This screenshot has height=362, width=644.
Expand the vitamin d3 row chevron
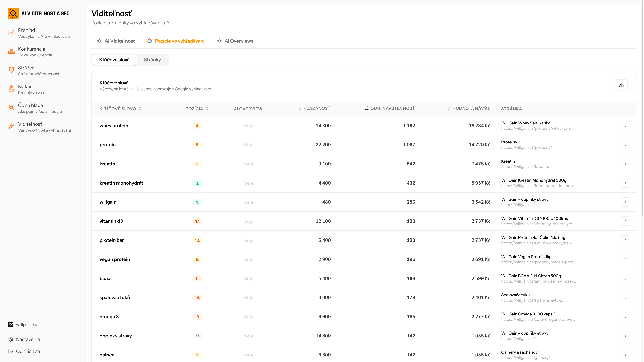point(625,221)
